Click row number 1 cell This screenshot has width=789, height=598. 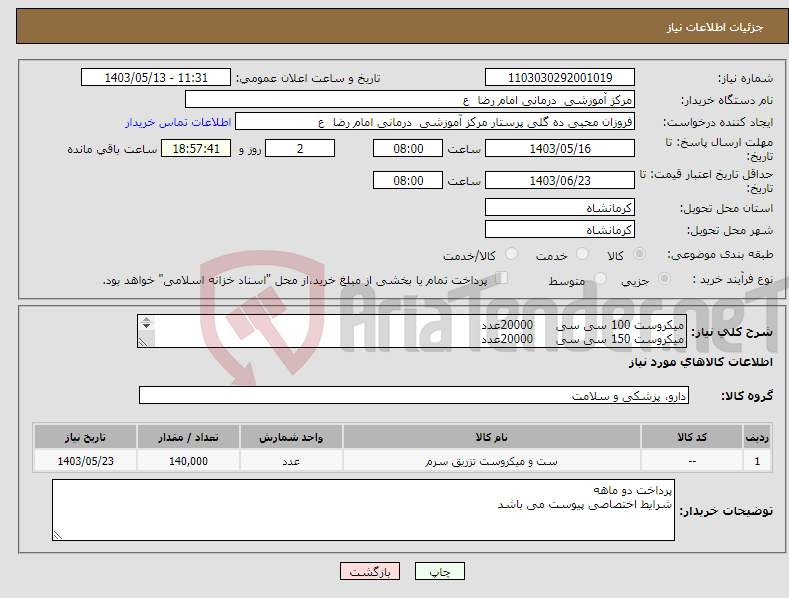coord(757,461)
